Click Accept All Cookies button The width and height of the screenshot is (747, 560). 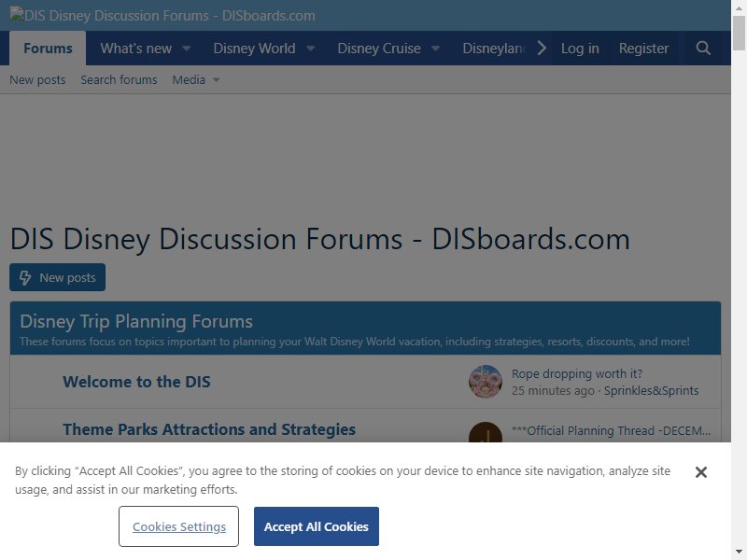[317, 526]
